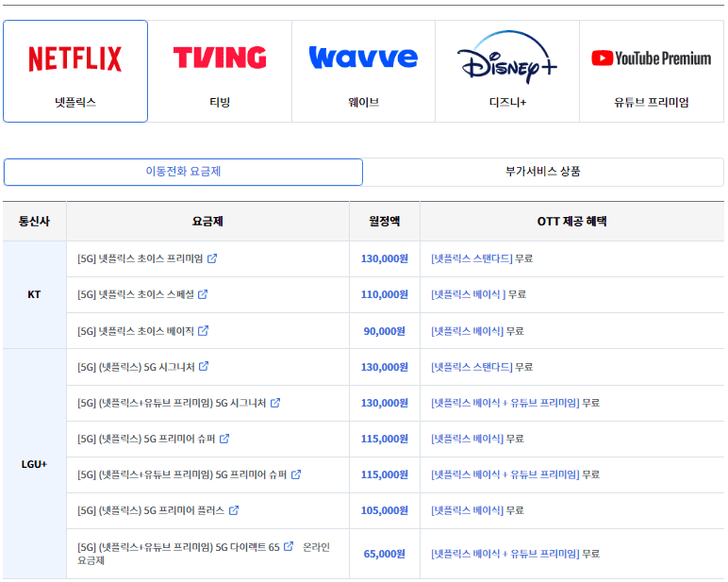Click the 65,000원 price cell
The height and width of the screenshot is (582, 728).
[385, 554]
